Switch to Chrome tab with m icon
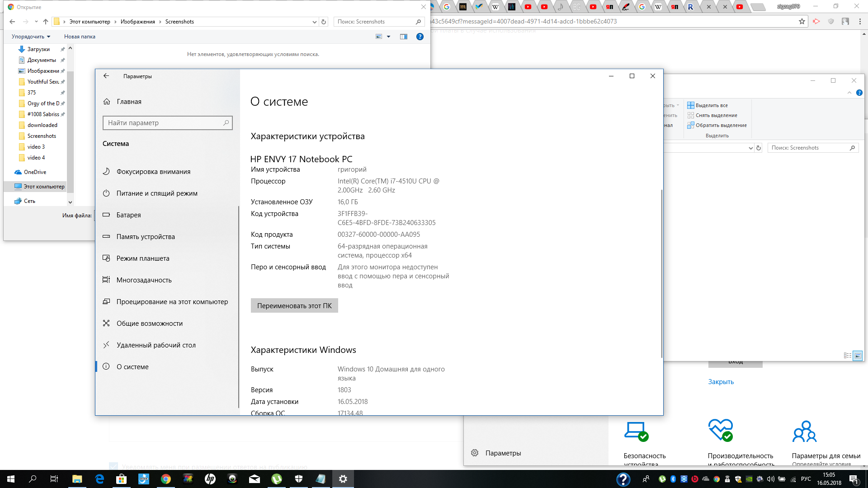Viewport: 868px width, 488px height. (462, 7)
